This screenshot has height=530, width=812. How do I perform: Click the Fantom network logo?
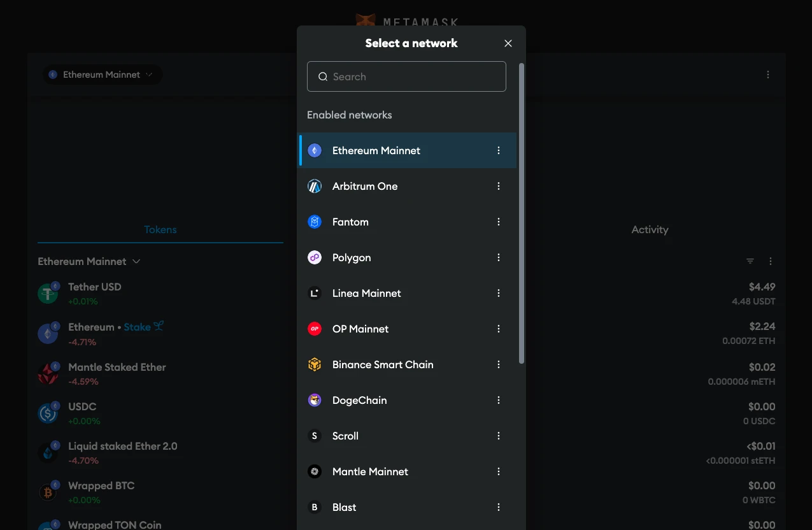(315, 222)
